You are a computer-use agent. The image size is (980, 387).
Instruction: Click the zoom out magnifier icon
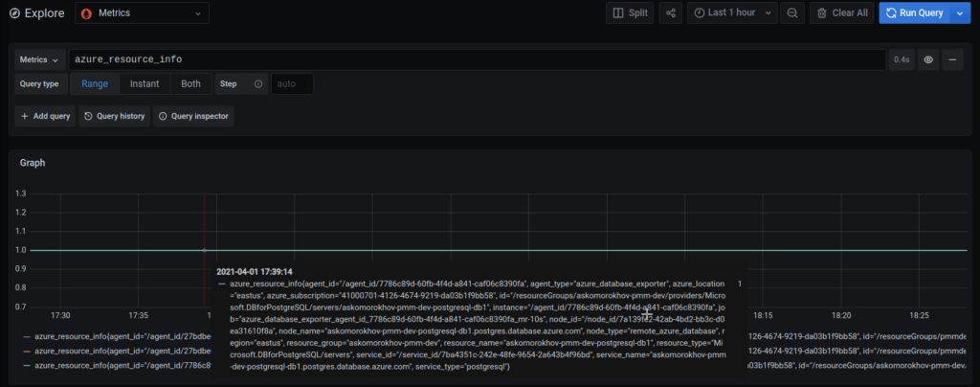click(x=791, y=13)
